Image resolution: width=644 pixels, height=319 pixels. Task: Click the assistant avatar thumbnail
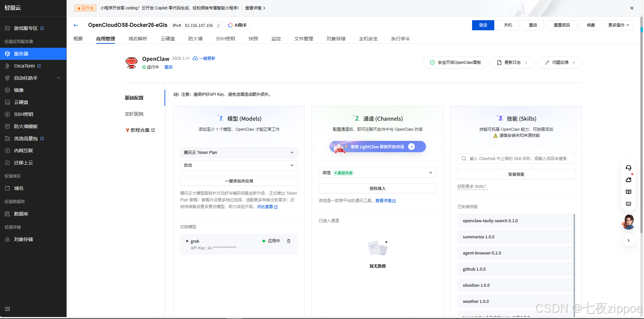tap(628, 222)
